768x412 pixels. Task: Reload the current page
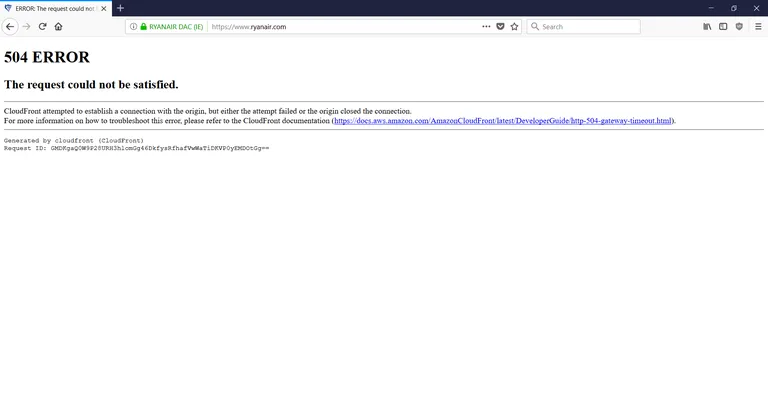43,26
